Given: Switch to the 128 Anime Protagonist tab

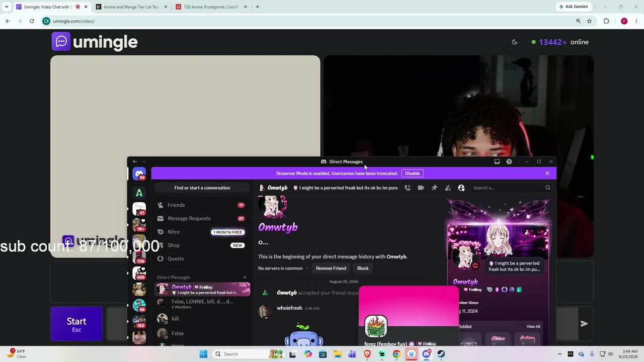Looking at the screenshot, I should click(211, 7).
